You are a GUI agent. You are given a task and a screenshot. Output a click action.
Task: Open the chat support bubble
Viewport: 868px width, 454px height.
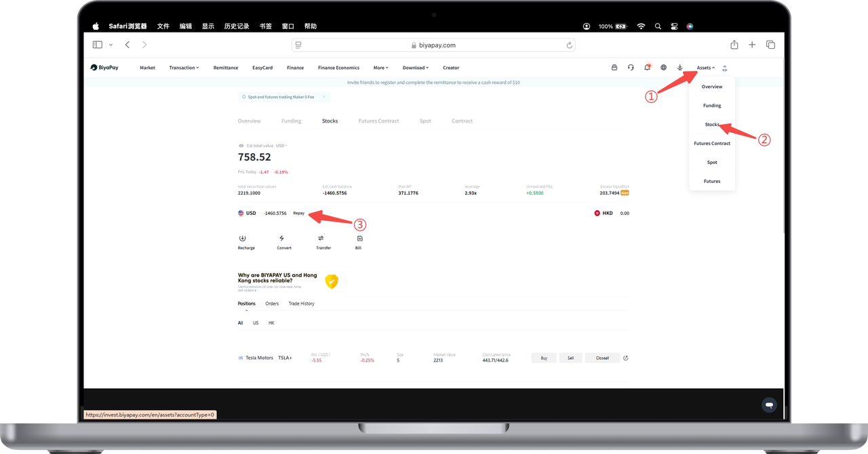pyautogui.click(x=769, y=405)
